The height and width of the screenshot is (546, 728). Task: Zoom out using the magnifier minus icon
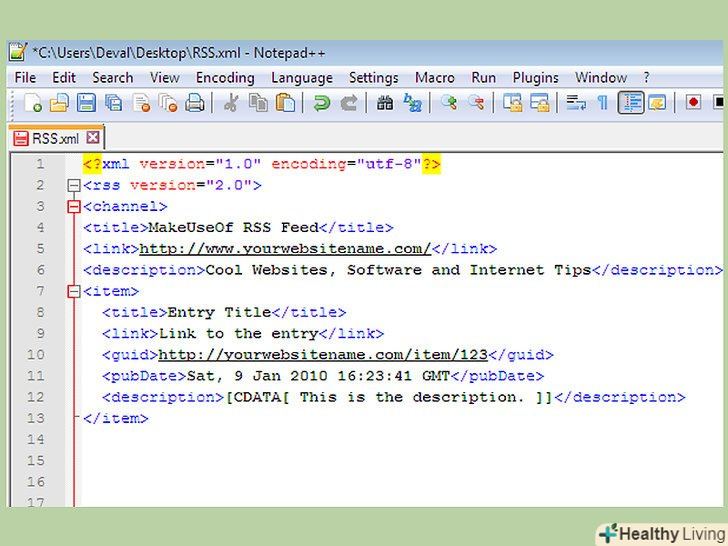(476, 103)
